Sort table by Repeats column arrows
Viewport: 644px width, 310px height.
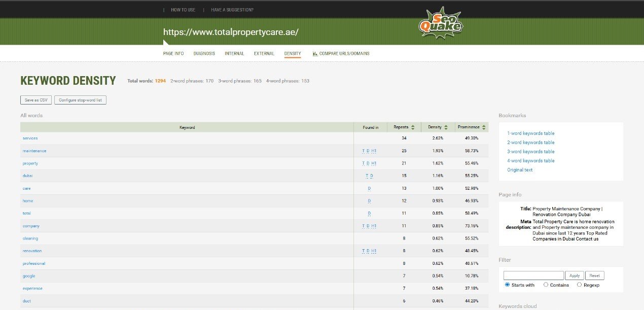coord(413,127)
